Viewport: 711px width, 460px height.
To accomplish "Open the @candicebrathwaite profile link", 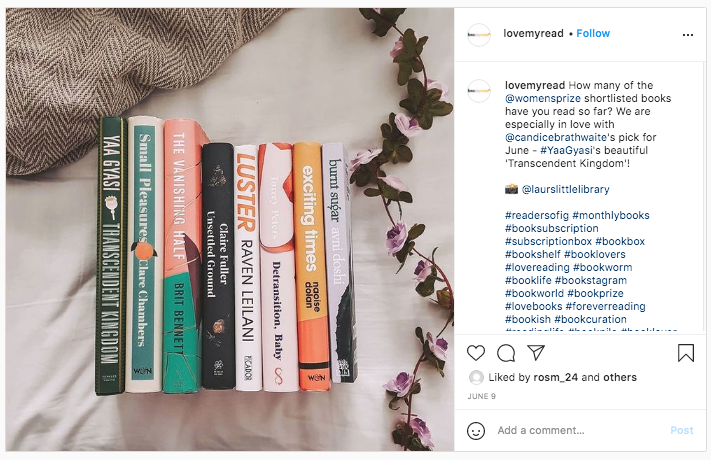I will pyautogui.click(x=555, y=137).
